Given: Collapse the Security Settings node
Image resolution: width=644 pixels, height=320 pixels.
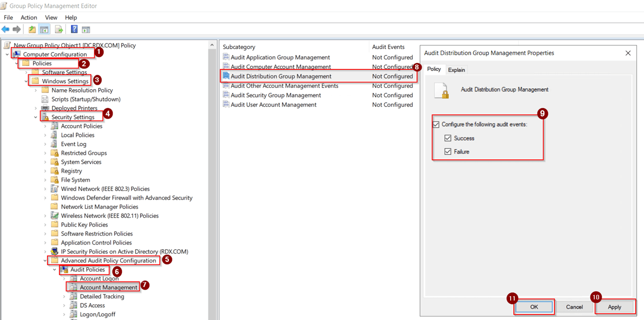Looking at the screenshot, I should point(35,117).
